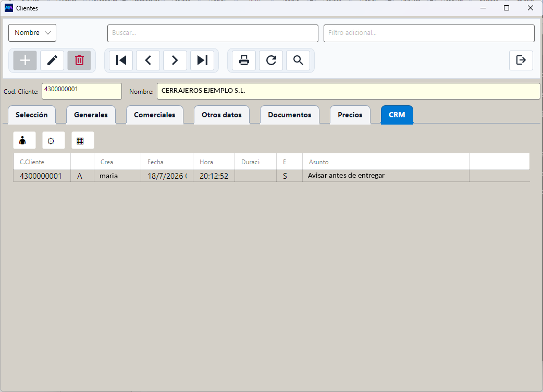The image size is (543, 392).
Task: Click the person icon in CRM tab
Action: click(24, 140)
